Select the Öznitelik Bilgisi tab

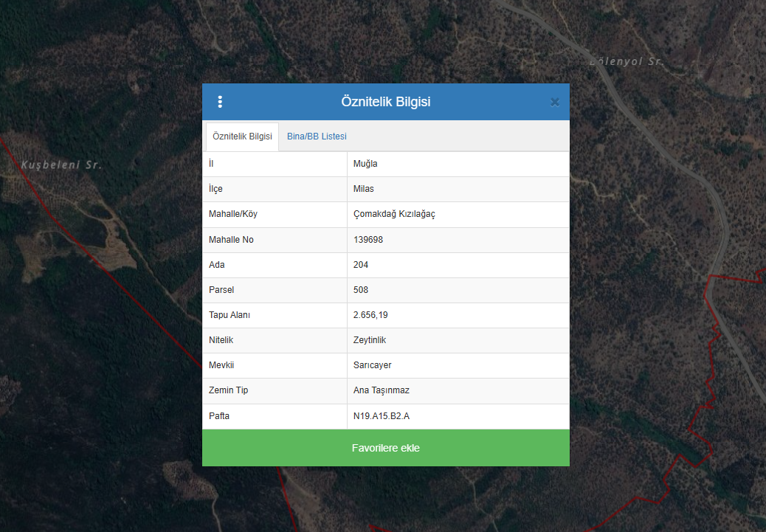tap(242, 137)
